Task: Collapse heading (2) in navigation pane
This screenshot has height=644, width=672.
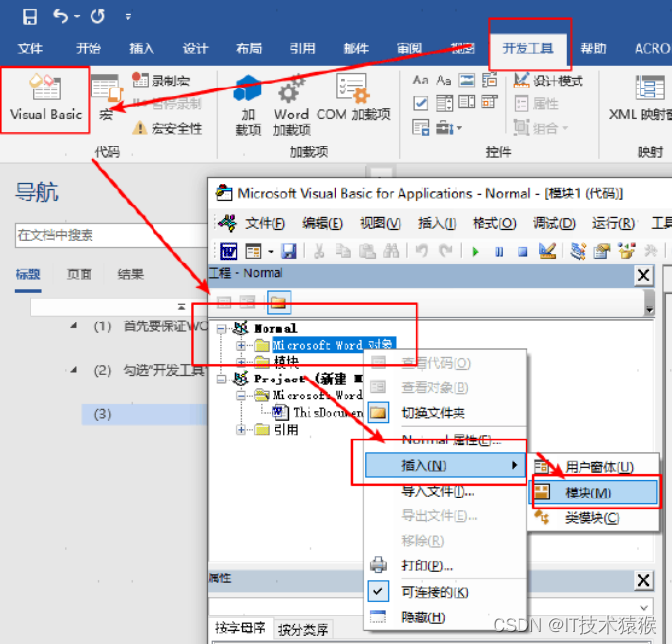Action: click(74, 370)
